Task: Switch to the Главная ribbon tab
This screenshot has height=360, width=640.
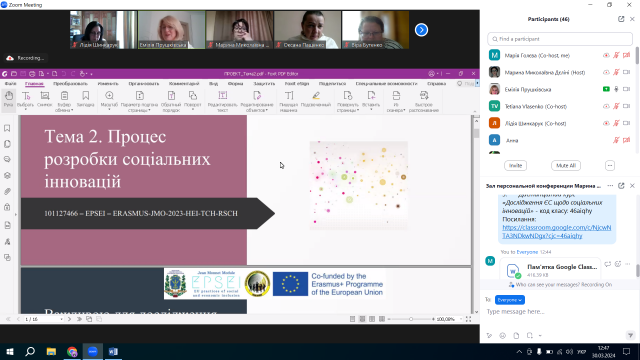Action: (34, 84)
